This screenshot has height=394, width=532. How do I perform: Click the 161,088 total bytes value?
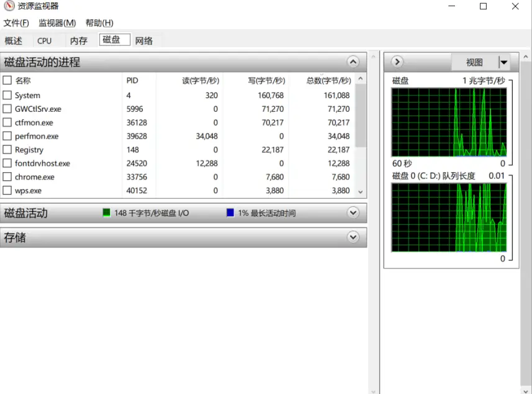pyautogui.click(x=336, y=96)
